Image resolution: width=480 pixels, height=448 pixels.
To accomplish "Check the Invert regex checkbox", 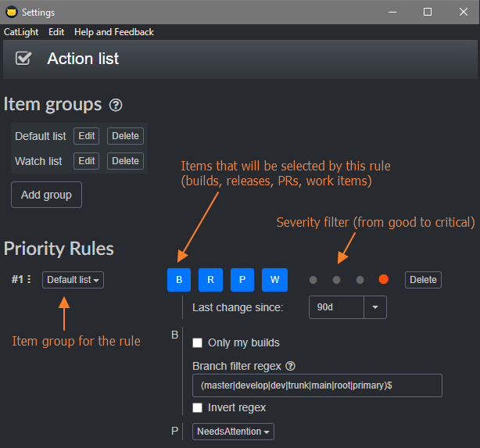I will pos(198,407).
